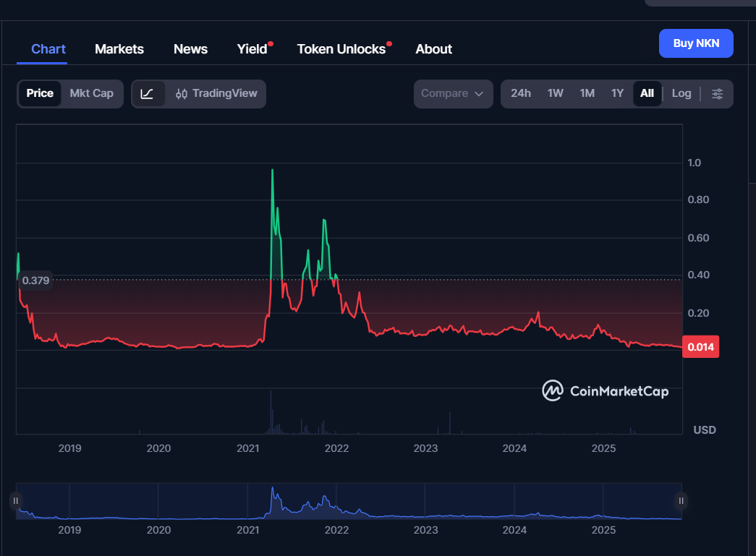Open the News tab

[x=190, y=48]
